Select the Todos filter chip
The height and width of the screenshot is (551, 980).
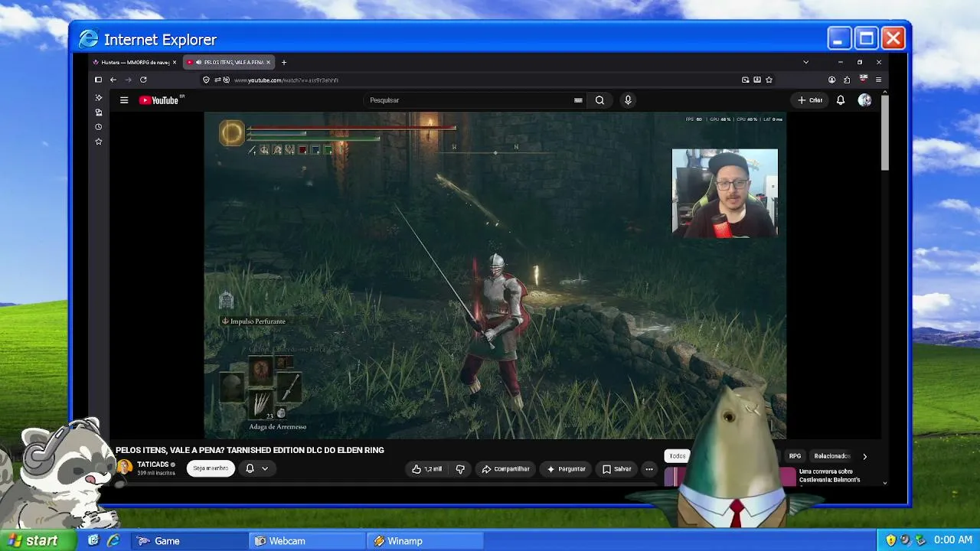click(x=678, y=456)
